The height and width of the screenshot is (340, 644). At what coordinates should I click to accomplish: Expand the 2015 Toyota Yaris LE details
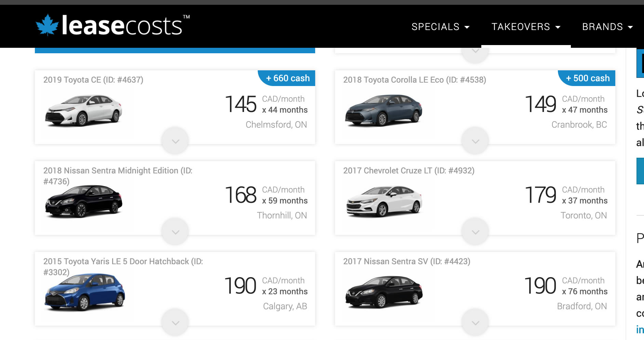pos(175,323)
